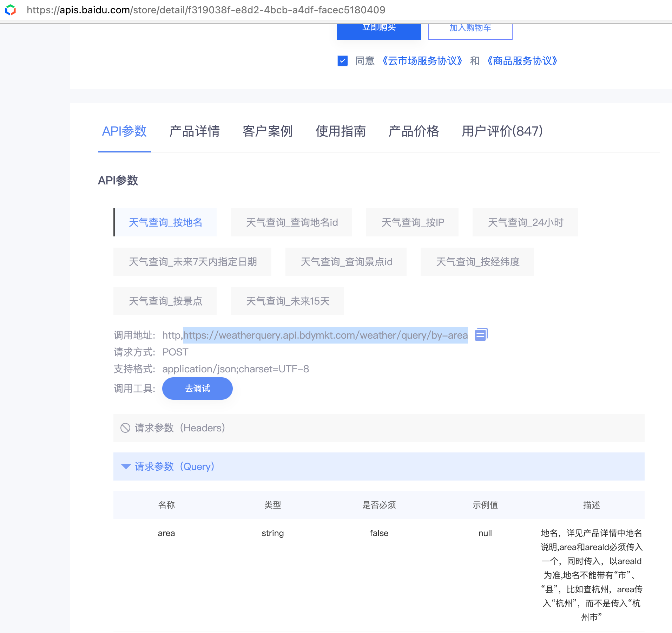Screen dimensions: 672x633
Task: Uncheck the service agreement consent checkbox
Action: 342,61
